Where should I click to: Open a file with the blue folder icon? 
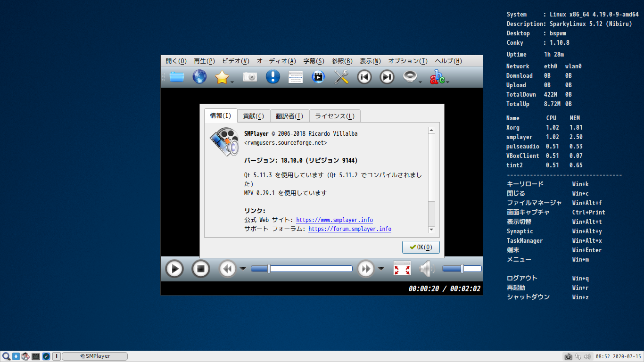[177, 77]
